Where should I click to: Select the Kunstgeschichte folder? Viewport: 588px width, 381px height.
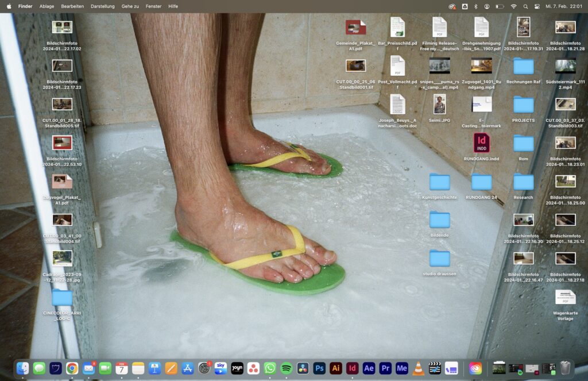[x=440, y=182]
